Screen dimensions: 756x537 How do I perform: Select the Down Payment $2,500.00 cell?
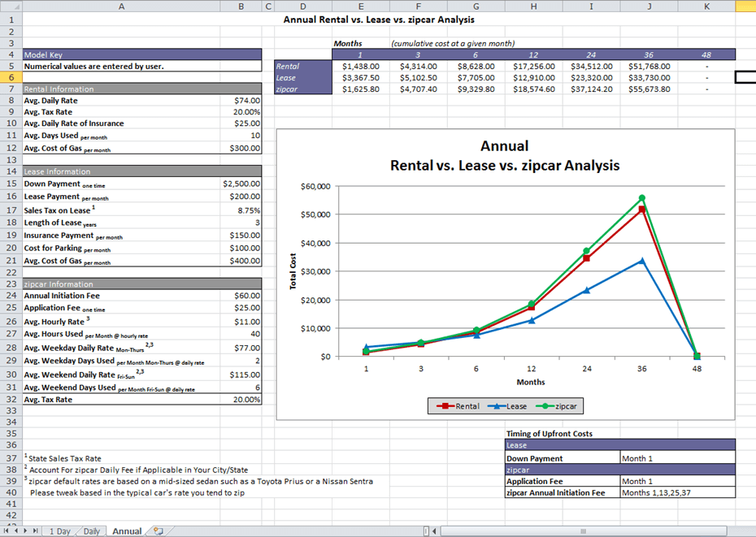pyautogui.click(x=241, y=184)
